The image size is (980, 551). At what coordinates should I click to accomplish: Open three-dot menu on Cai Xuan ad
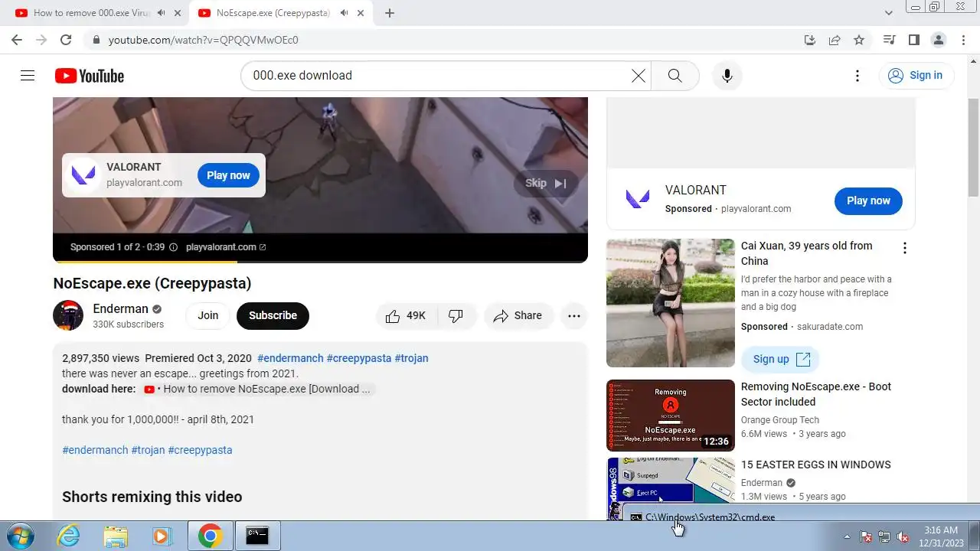pos(904,248)
